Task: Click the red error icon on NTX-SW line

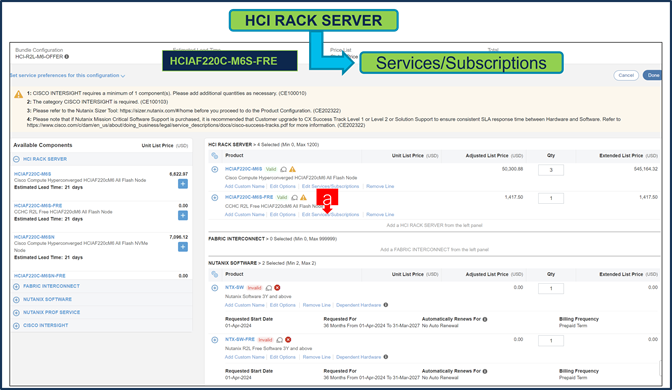Action: (277, 288)
